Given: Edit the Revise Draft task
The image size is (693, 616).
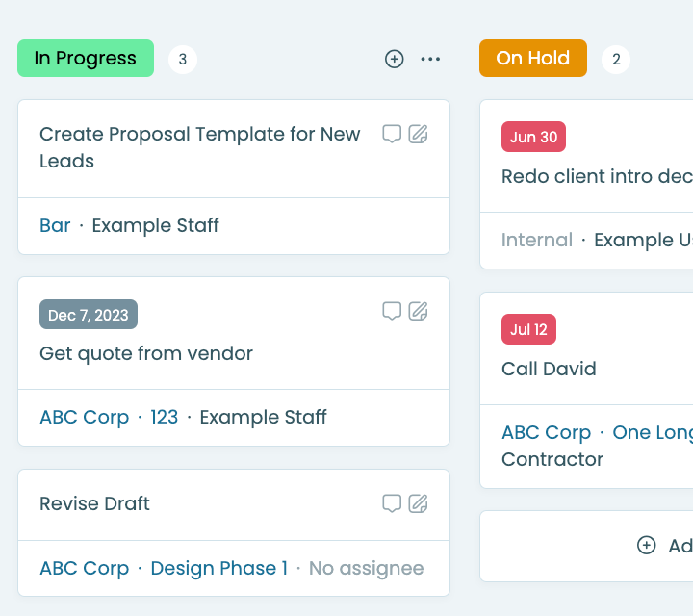Looking at the screenshot, I should (418, 503).
